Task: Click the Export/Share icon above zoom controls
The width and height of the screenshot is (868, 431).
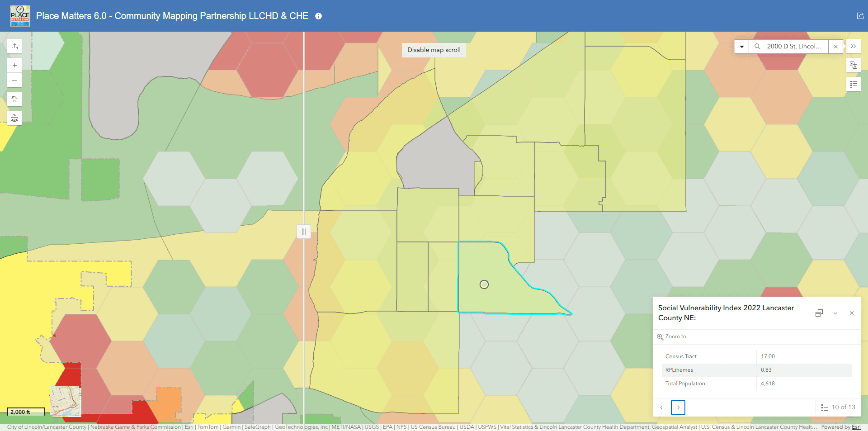Action: [x=14, y=46]
